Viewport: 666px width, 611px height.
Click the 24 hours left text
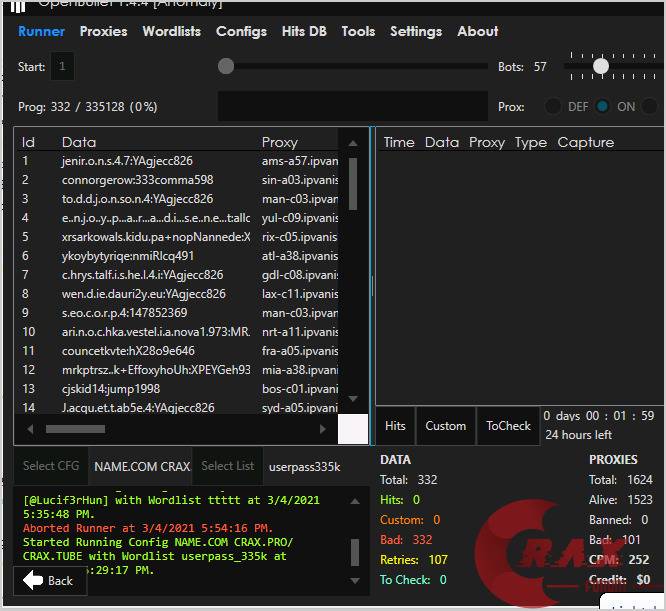pos(579,435)
